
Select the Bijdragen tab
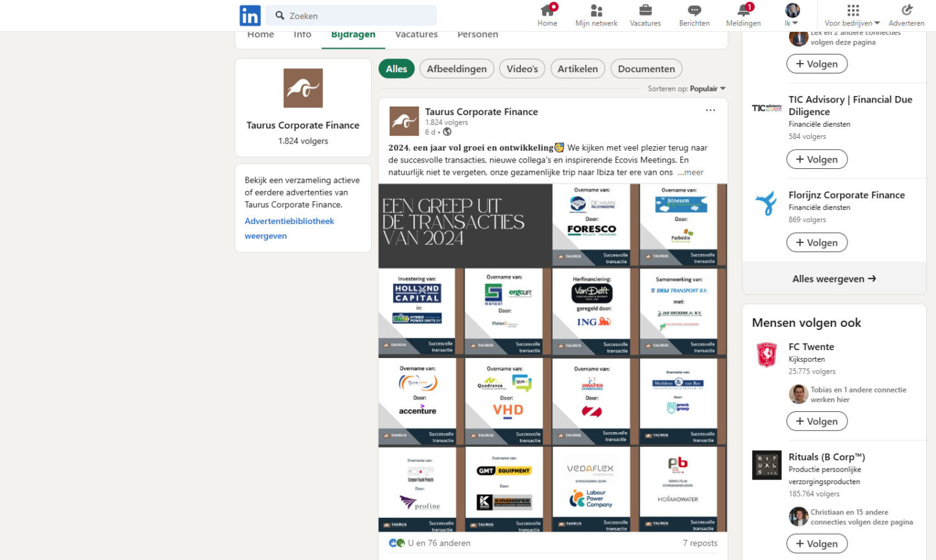(353, 36)
